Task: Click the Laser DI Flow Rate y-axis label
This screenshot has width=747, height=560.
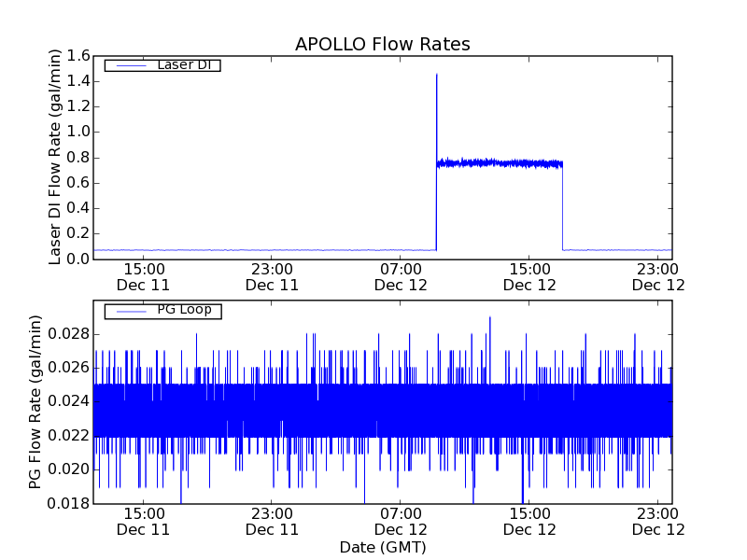Action: pos(55,157)
